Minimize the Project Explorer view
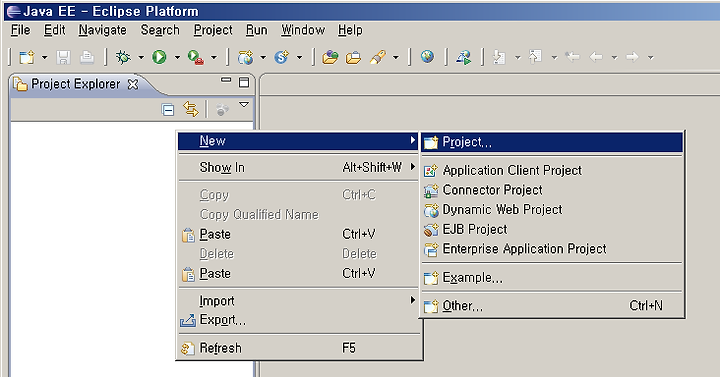This screenshot has width=720, height=377. [226, 80]
